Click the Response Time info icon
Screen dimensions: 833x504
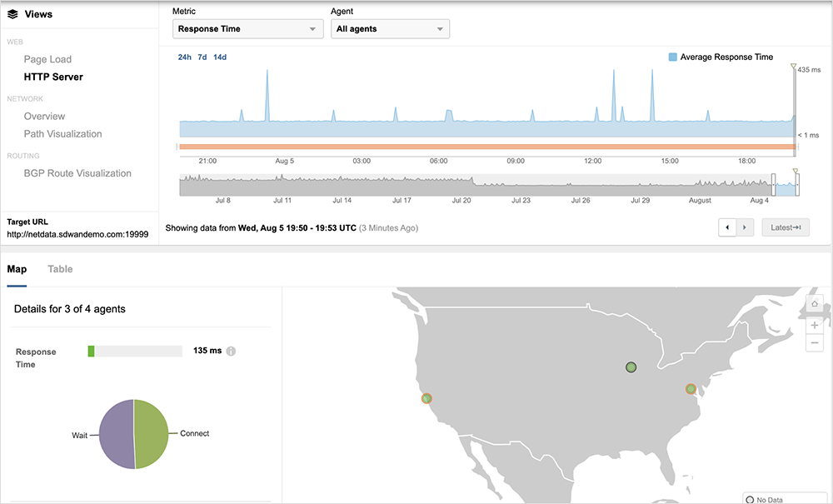point(232,351)
